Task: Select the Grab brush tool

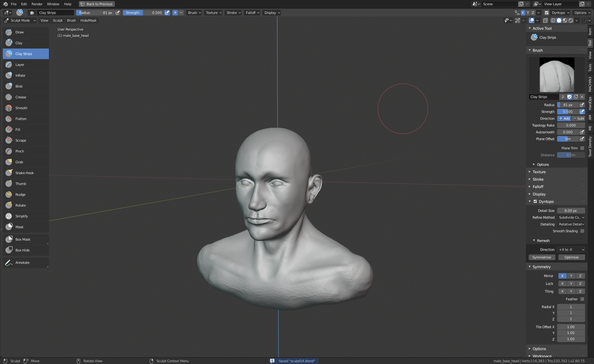Action: click(x=19, y=162)
